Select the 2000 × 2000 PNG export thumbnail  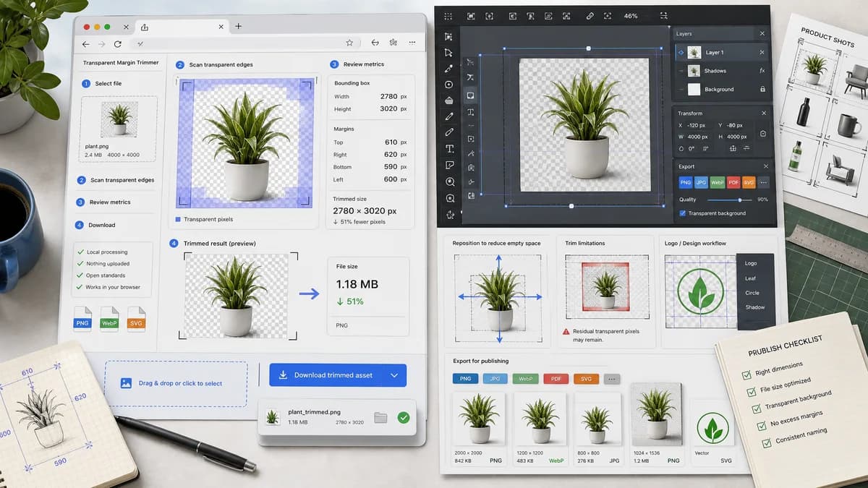tap(479, 418)
